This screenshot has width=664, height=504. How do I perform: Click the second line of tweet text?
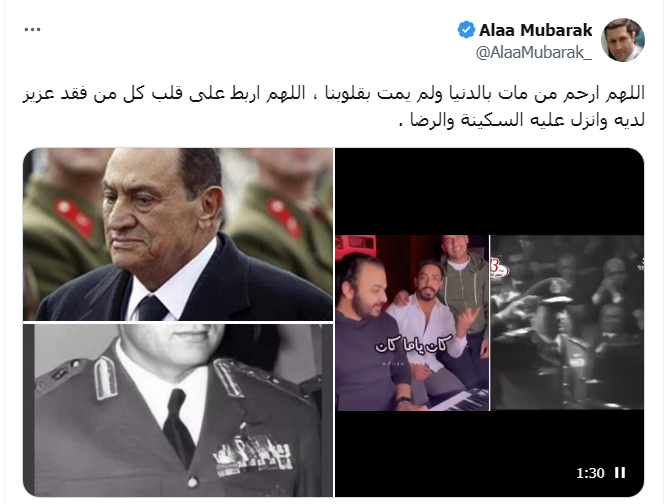522,120
